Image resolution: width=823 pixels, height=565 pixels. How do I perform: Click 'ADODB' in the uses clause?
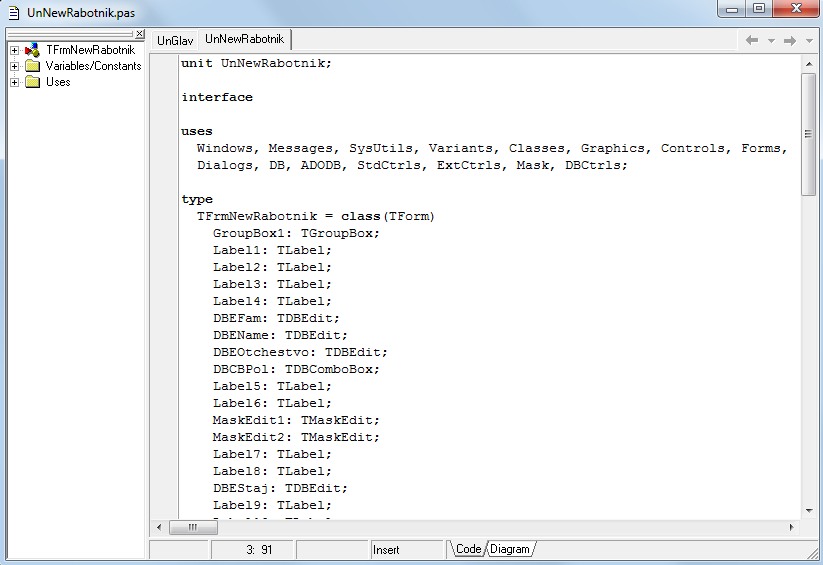[323, 165]
